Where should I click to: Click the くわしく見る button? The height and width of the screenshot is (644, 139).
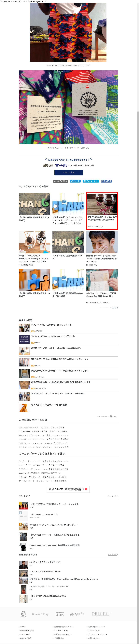(x=68, y=172)
